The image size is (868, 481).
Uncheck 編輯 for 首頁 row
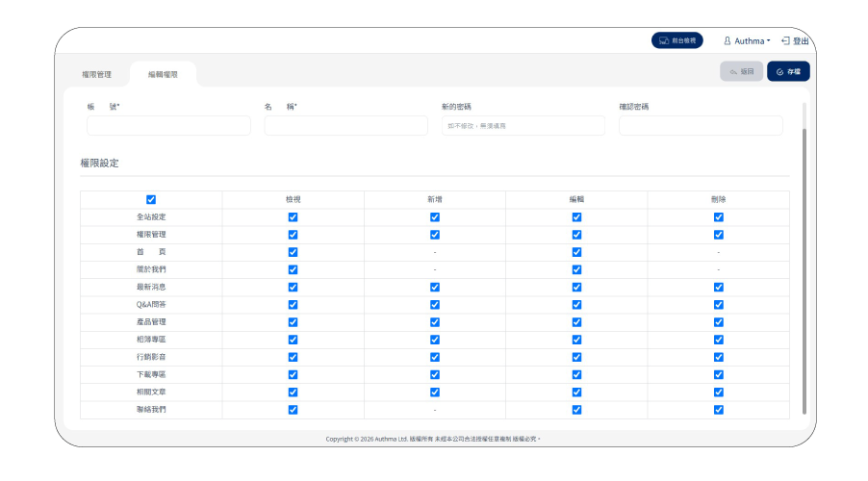pos(576,252)
